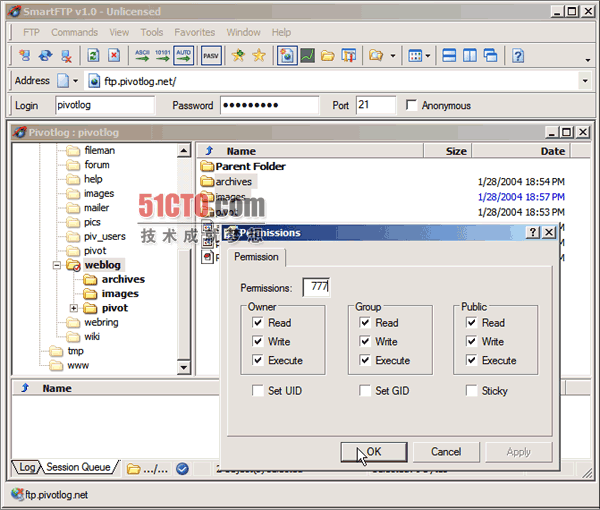Image resolution: width=600 pixels, height=510 pixels.
Task: Cascade windows toolbar icon
Action: (491, 56)
